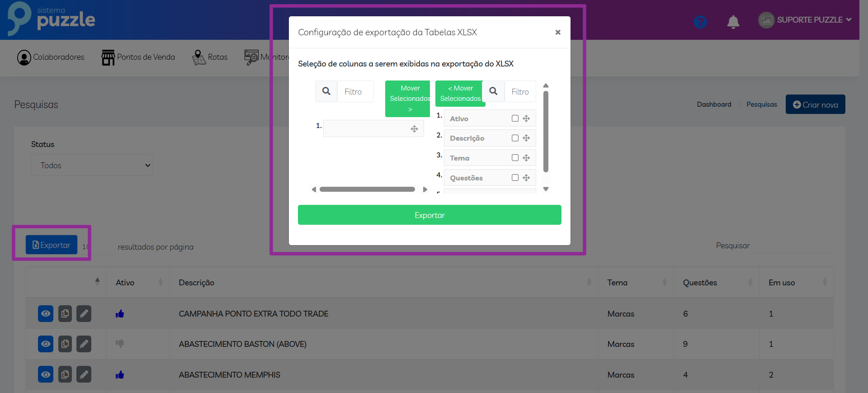
Task: Click the drag handle icon for Descrição column
Action: coord(526,138)
